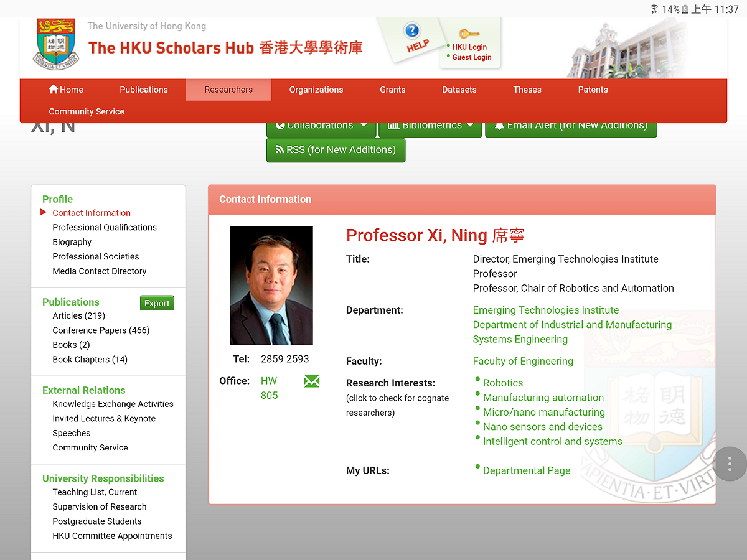Click the Publications sidebar heading
Screen dimensions: 747x560
71,302
